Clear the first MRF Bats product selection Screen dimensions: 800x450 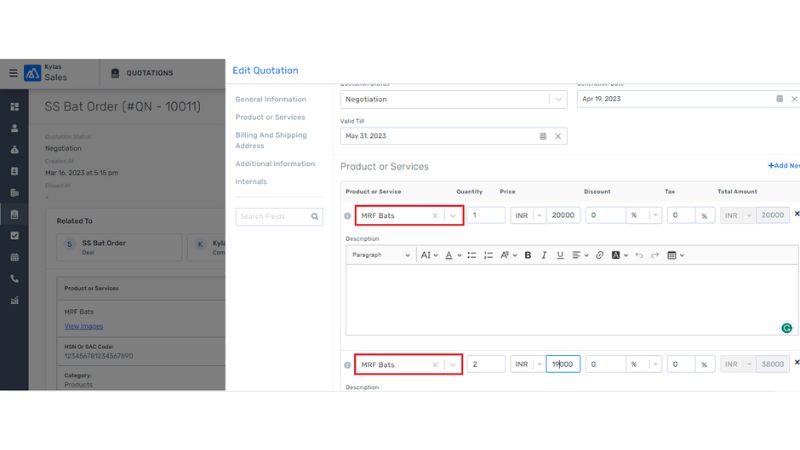tap(435, 216)
